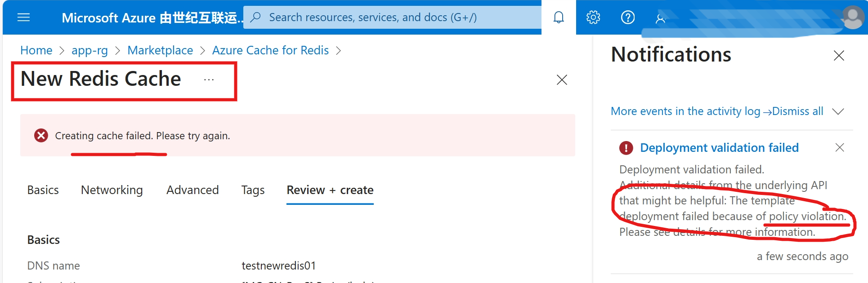Go to the Basics tab
Screen dimensions: 868x283
coord(43,190)
